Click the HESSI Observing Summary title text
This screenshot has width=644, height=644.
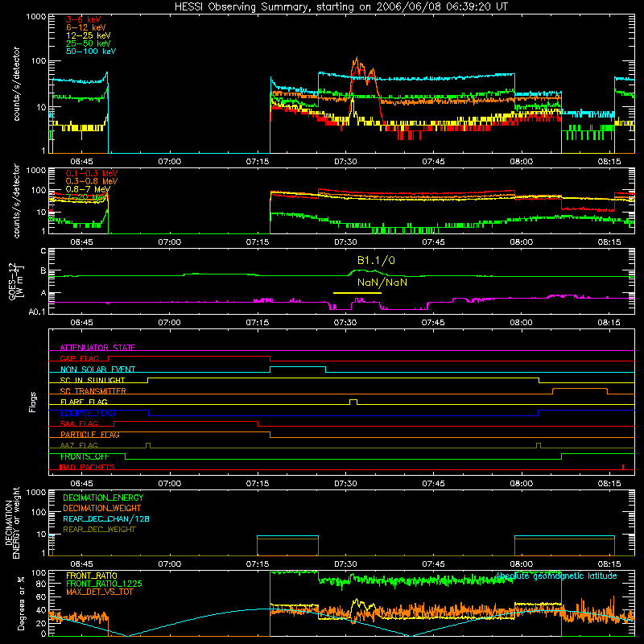(x=341, y=7)
